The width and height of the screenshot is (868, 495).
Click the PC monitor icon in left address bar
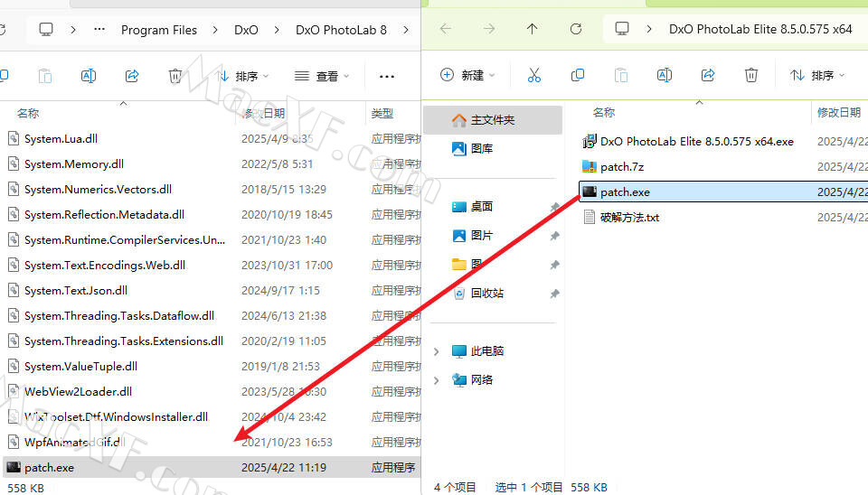[x=46, y=29]
